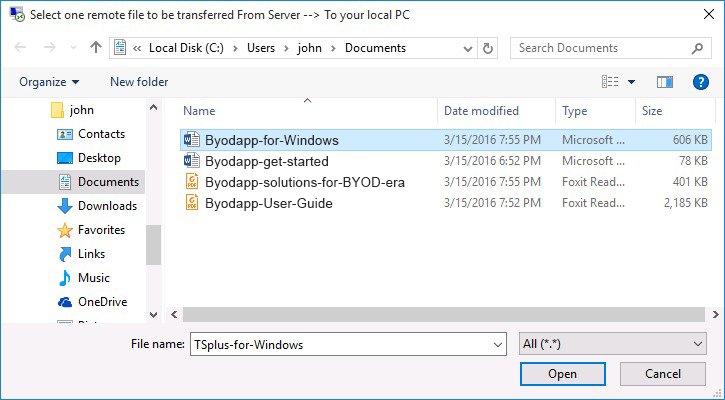Select the john folder in tree
The height and width of the screenshot is (400, 725).
pos(81,110)
